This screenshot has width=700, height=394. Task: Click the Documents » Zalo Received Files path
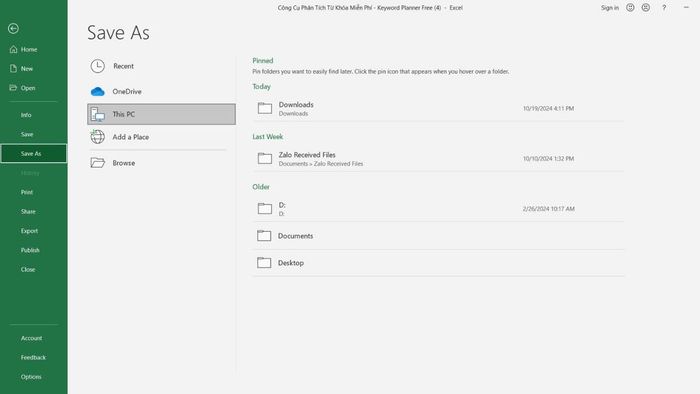pyautogui.click(x=321, y=164)
